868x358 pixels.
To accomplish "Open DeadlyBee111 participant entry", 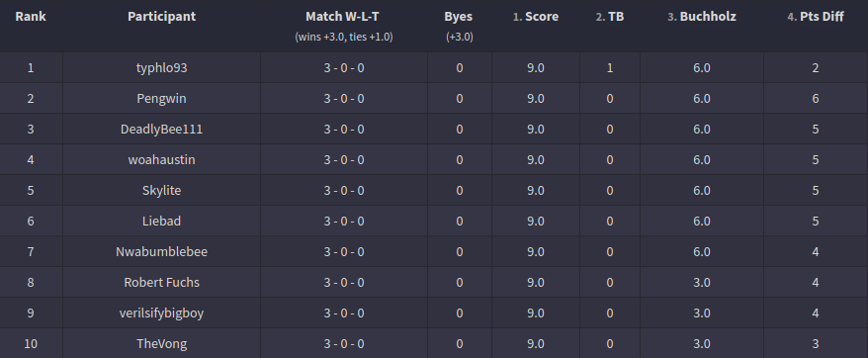I will pos(162,130).
